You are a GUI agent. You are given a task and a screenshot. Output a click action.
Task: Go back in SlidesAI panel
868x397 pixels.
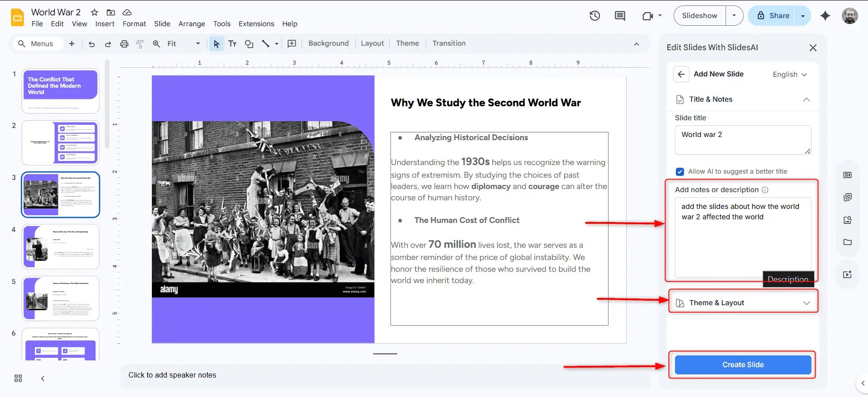click(681, 74)
